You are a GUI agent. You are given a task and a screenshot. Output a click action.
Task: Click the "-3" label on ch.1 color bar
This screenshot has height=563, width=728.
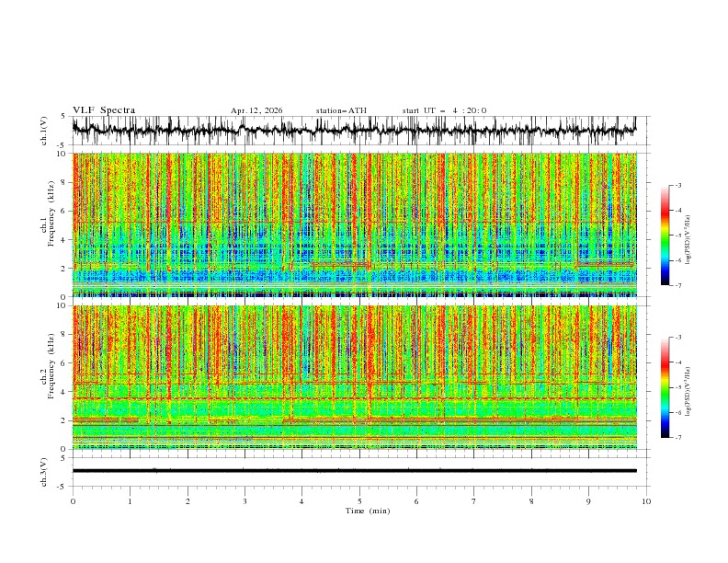coord(677,185)
